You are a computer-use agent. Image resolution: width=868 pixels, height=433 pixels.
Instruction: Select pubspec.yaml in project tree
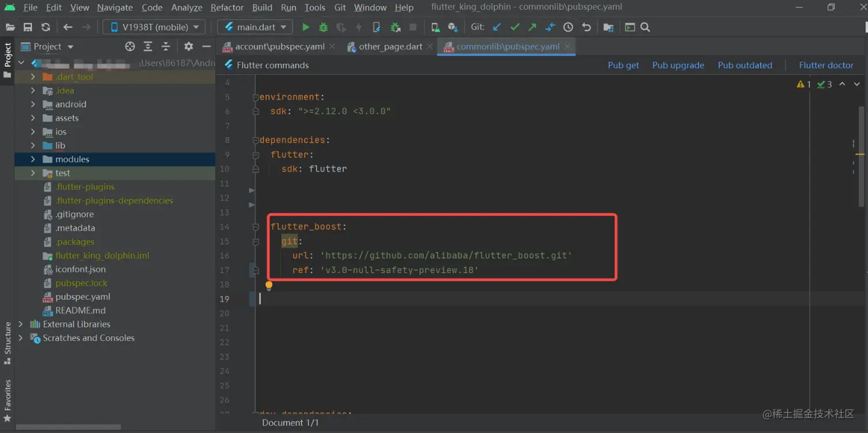tap(83, 297)
